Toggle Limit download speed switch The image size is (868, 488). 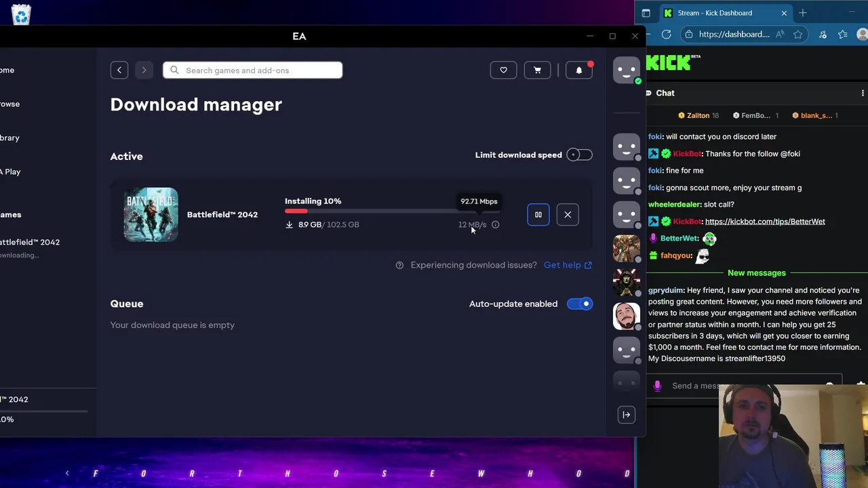point(580,155)
